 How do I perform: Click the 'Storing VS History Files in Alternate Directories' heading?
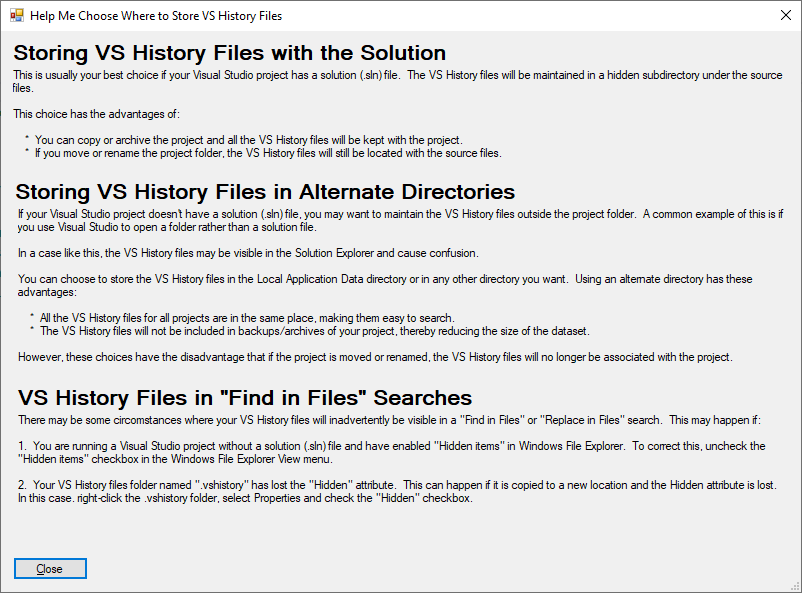[x=265, y=192]
